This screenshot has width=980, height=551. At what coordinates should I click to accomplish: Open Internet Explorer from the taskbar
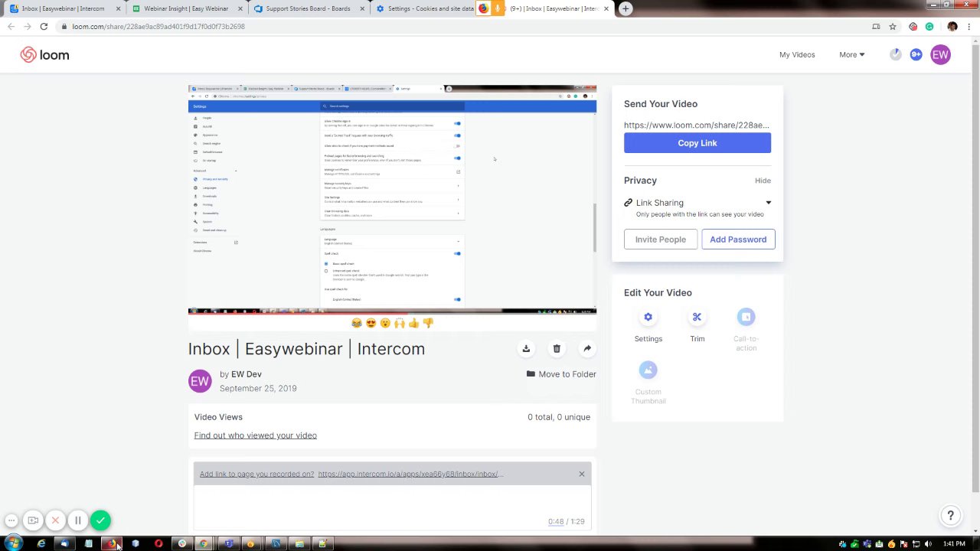(x=41, y=543)
